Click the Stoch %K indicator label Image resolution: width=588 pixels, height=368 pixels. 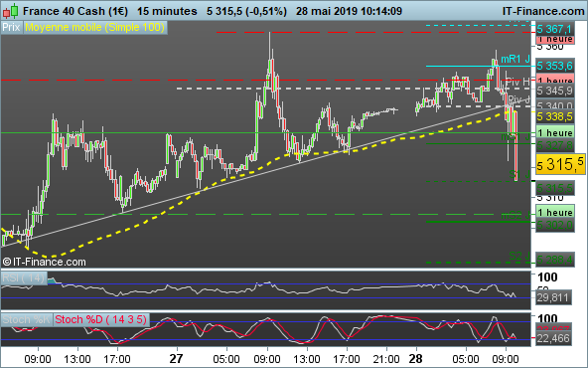pos(26,319)
